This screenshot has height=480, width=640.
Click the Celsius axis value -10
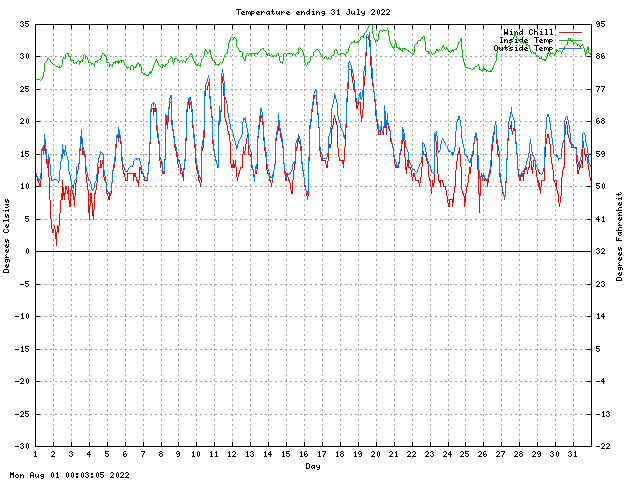tap(22, 316)
